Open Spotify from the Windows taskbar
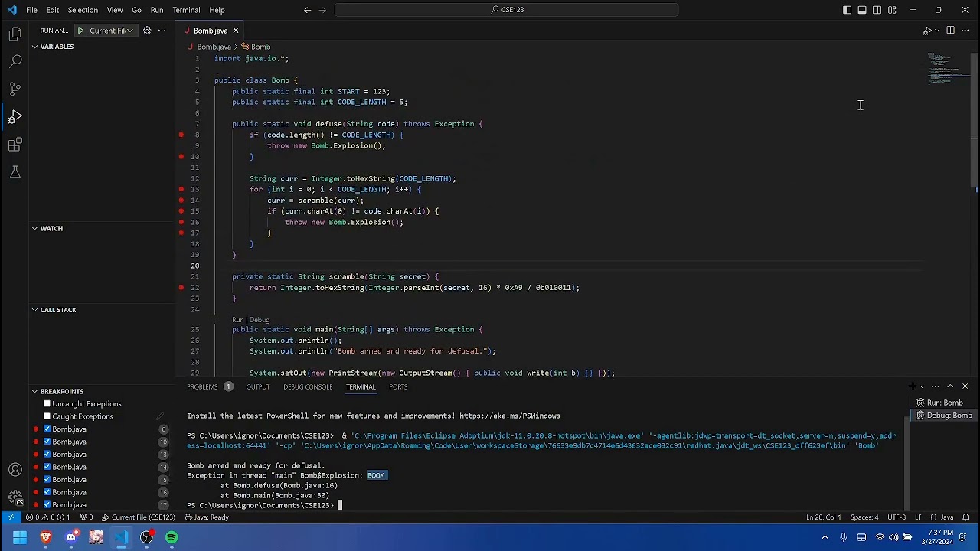This screenshot has height=551, width=980. (171, 537)
